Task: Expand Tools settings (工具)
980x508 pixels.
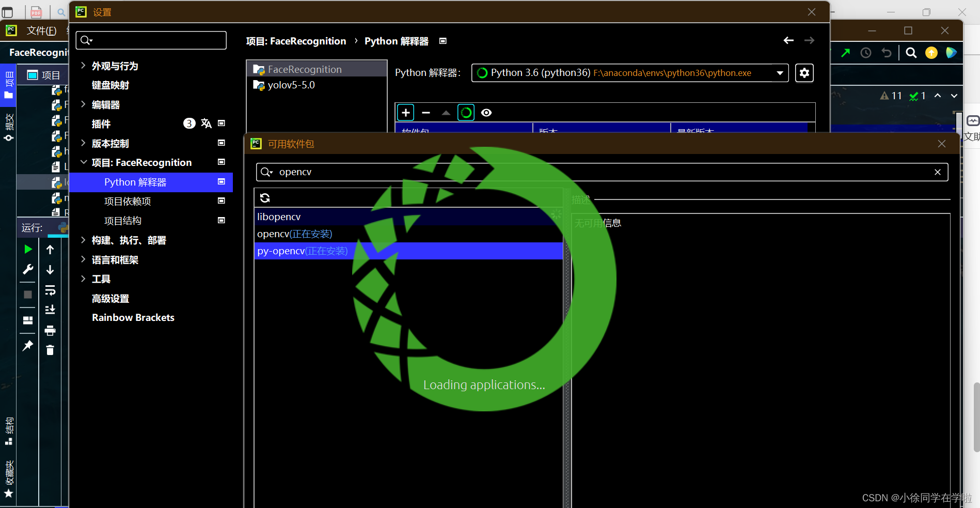Action: [83, 279]
